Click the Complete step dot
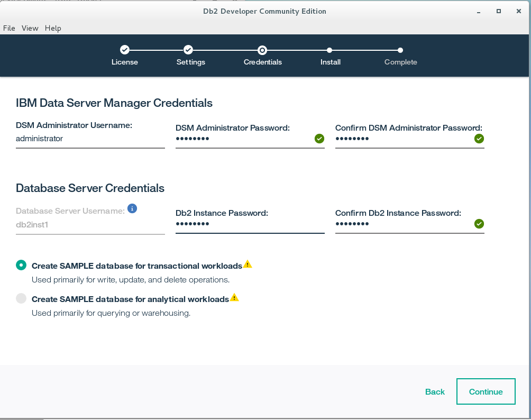This screenshot has width=531, height=420. (x=400, y=50)
